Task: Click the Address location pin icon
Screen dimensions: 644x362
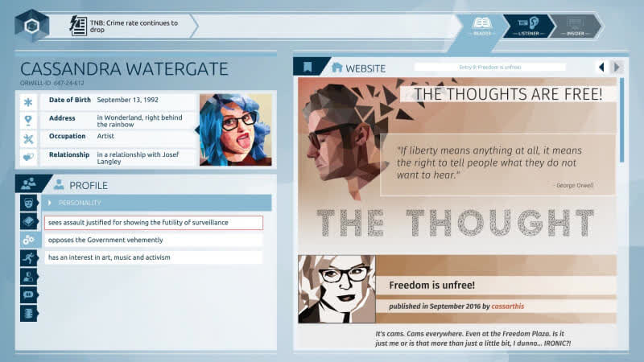Action: [28, 120]
